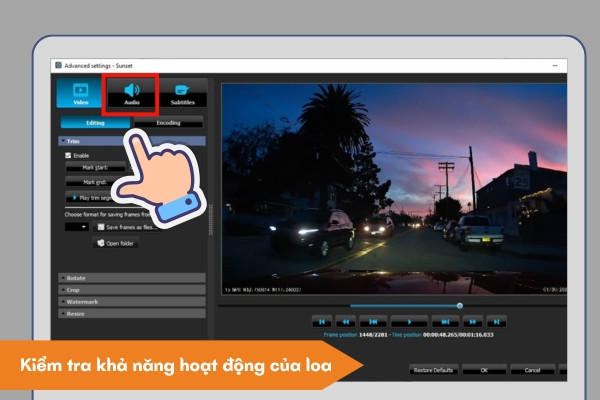Open the frame format dropdown
Image resolution: width=600 pixels, height=400 pixels.
point(77,227)
